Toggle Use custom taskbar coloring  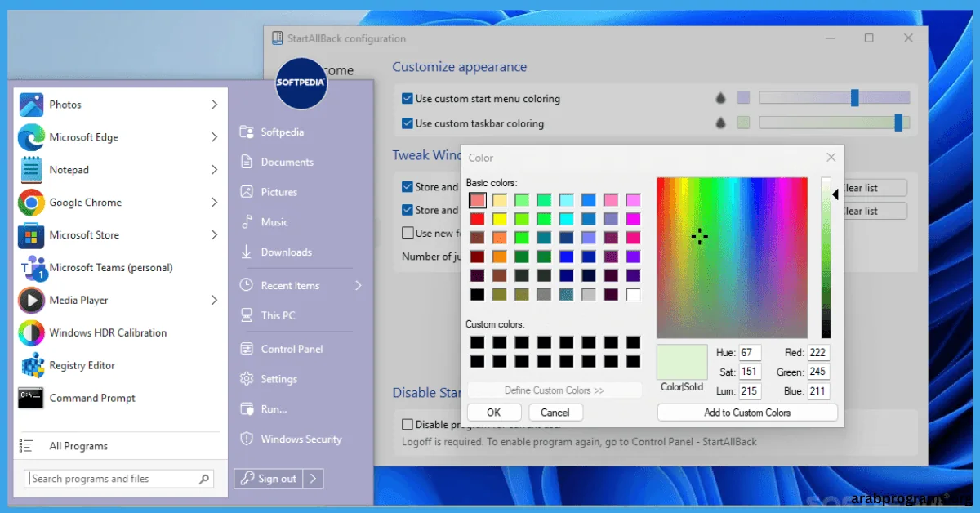click(408, 123)
